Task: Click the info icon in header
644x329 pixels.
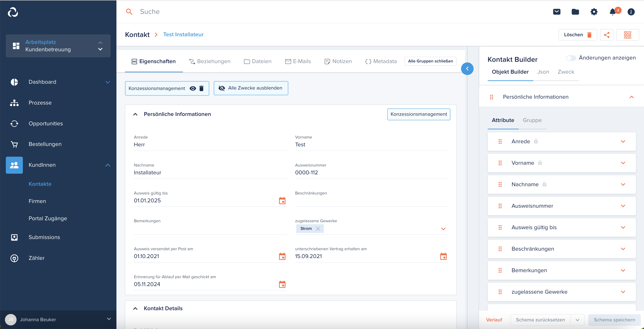Action: (631, 12)
